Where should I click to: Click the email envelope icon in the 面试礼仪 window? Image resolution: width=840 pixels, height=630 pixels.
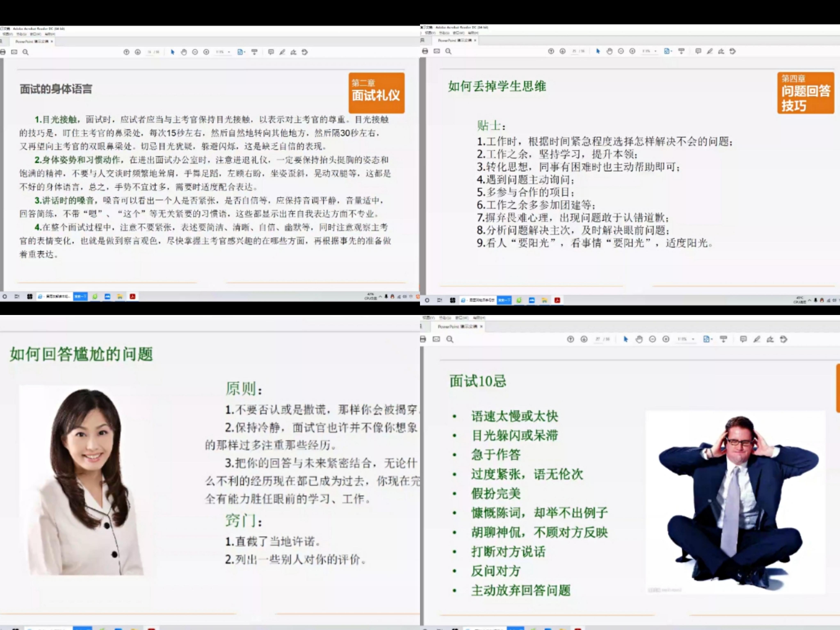click(14, 52)
